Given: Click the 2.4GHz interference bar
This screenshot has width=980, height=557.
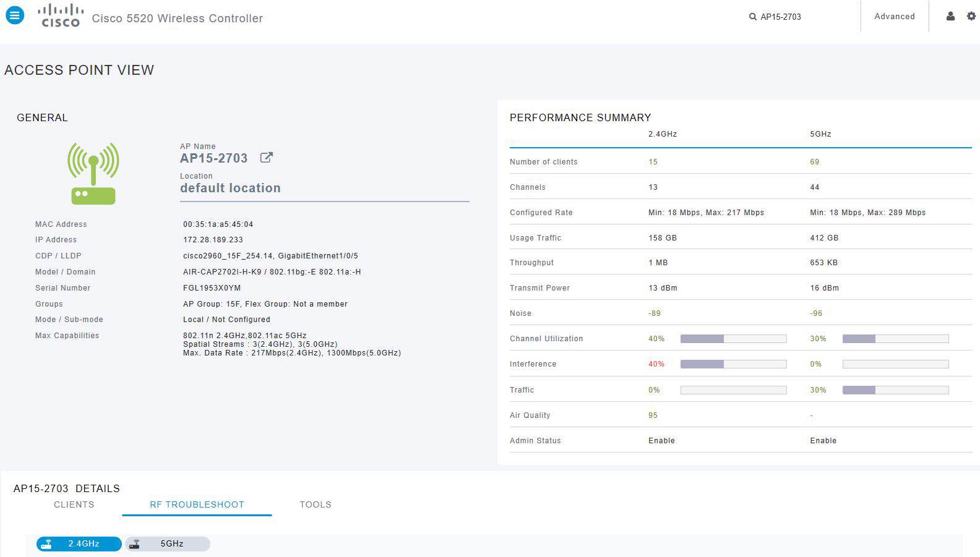Looking at the screenshot, I should coord(733,364).
